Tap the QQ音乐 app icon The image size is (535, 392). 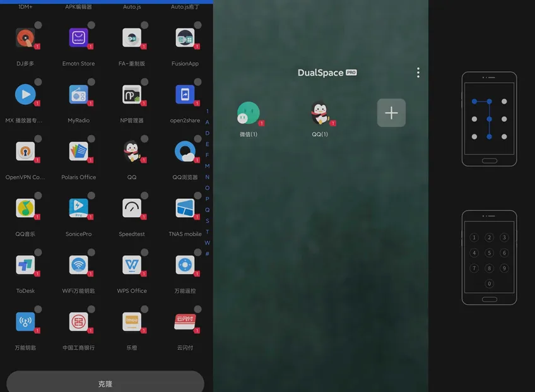[x=25, y=208]
